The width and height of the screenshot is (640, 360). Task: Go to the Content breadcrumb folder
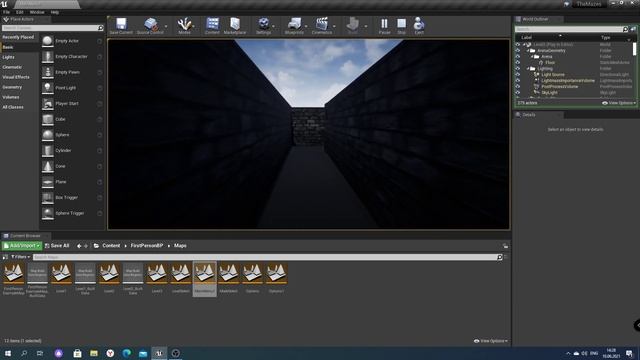click(111, 246)
